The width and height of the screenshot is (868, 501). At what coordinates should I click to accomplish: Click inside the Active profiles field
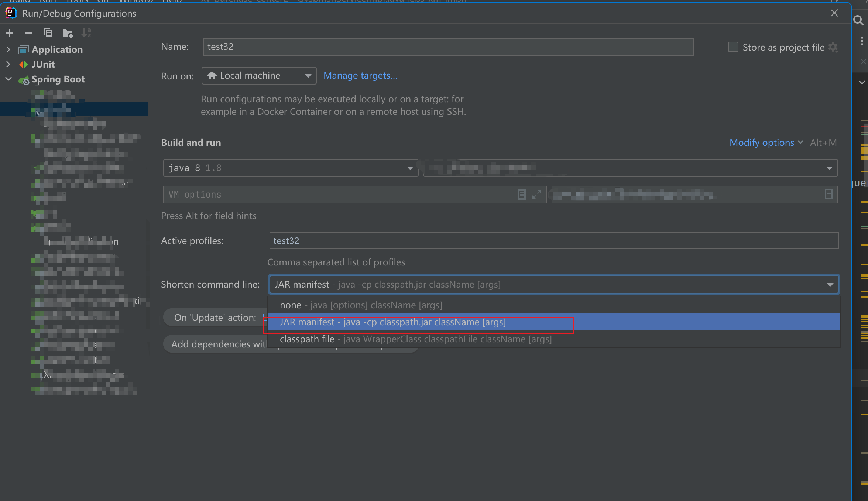point(406,240)
